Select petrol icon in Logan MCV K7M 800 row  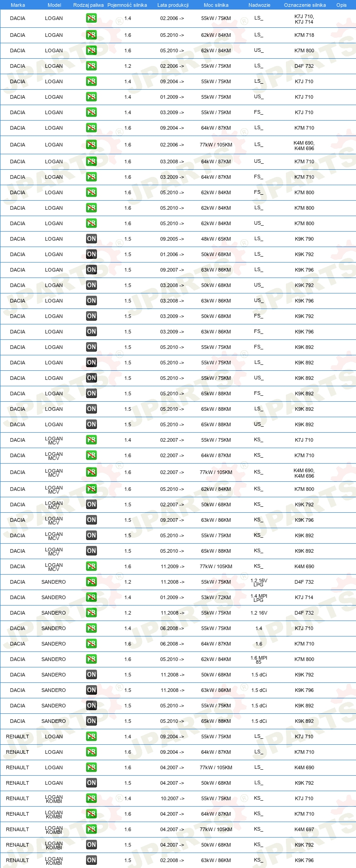pyautogui.click(x=92, y=489)
